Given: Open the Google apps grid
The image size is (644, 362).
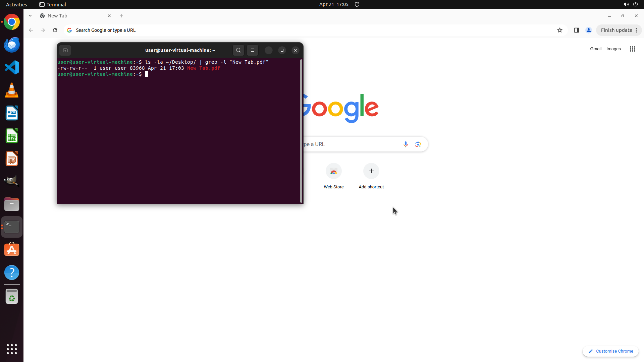Looking at the screenshot, I should click(x=632, y=49).
